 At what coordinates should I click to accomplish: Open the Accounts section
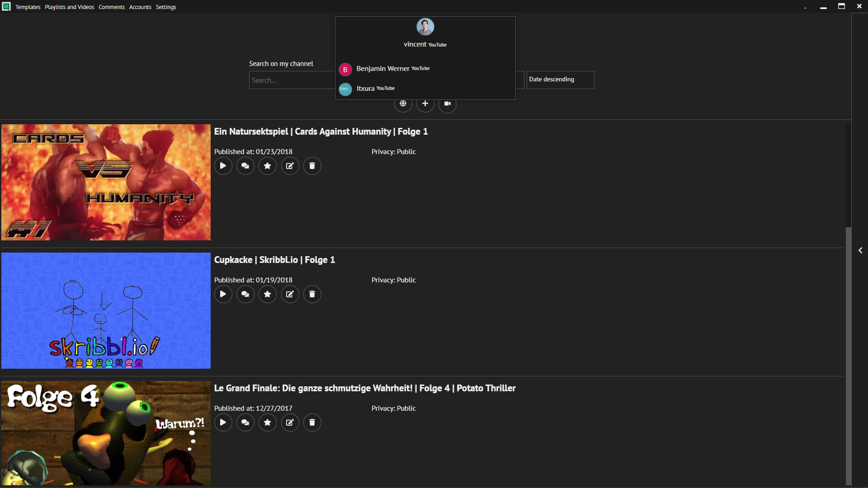tap(140, 7)
